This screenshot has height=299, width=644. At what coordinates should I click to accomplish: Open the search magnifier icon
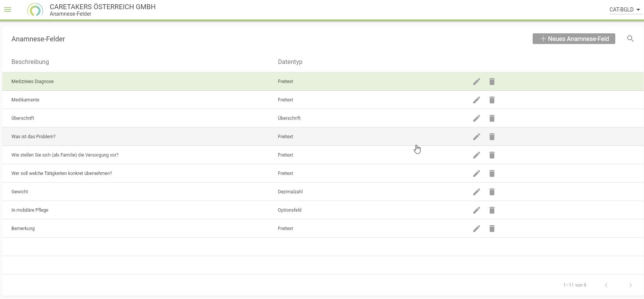click(630, 39)
